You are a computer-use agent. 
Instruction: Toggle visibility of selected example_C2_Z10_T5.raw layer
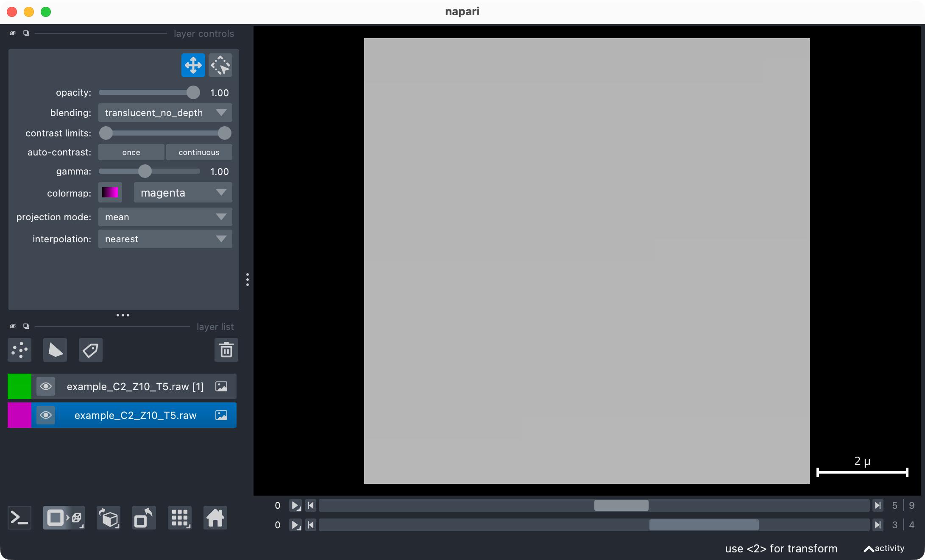(x=46, y=415)
